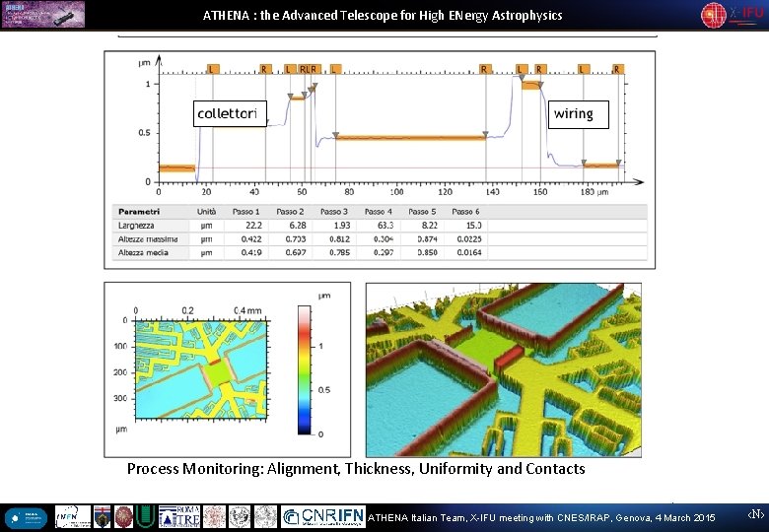The width and height of the screenshot is (769, 532).
Task: Click the pink round seal after ROMA TRE
Action: 214,517
